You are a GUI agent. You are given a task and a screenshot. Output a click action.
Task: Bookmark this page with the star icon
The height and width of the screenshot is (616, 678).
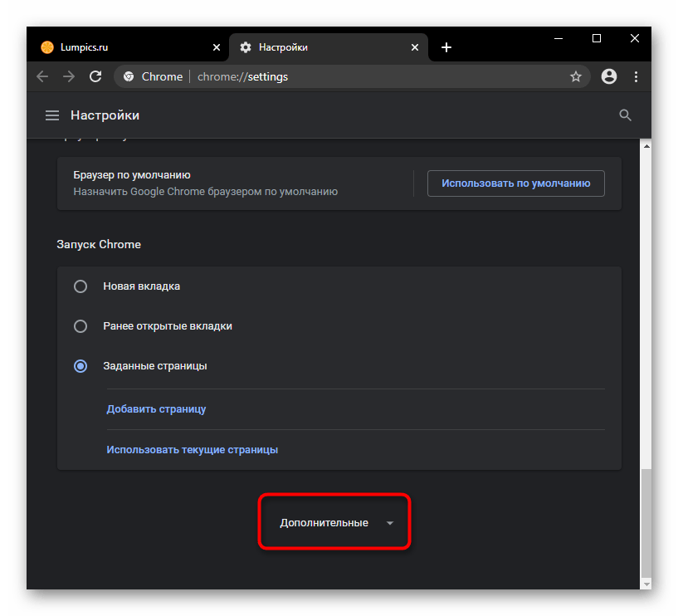pyautogui.click(x=575, y=76)
